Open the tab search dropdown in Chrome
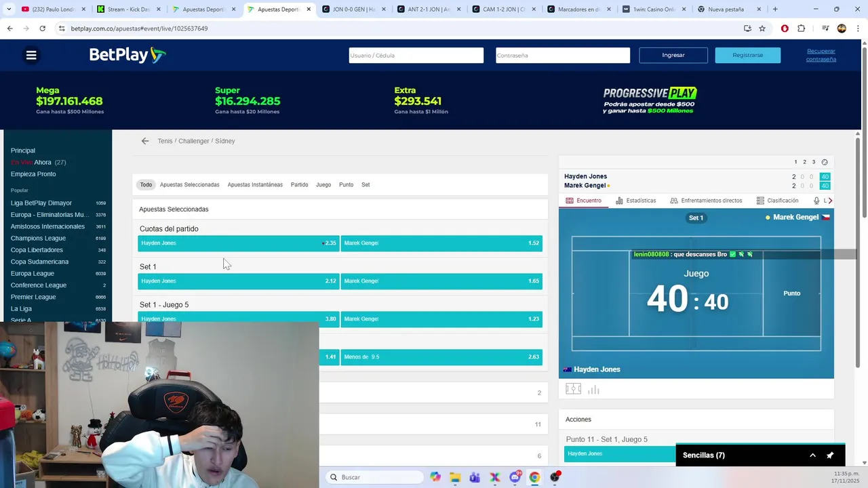This screenshot has height=488, width=868. 9,9
